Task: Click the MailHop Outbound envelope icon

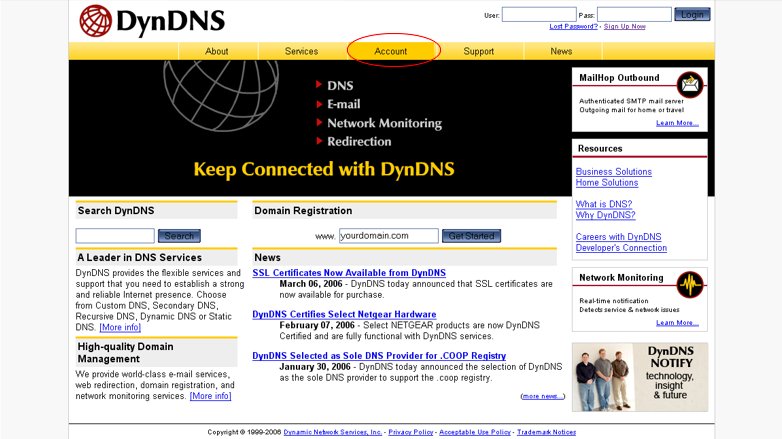Action: 690,86
